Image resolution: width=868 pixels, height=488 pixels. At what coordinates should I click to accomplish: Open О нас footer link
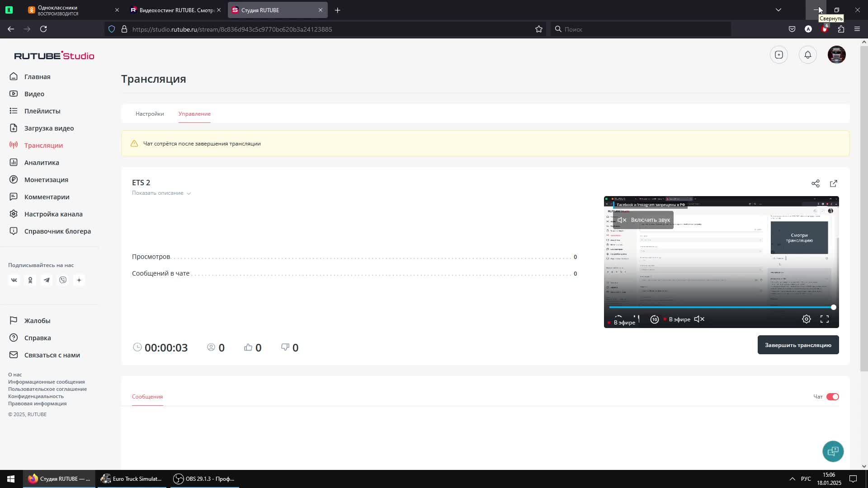click(x=15, y=375)
